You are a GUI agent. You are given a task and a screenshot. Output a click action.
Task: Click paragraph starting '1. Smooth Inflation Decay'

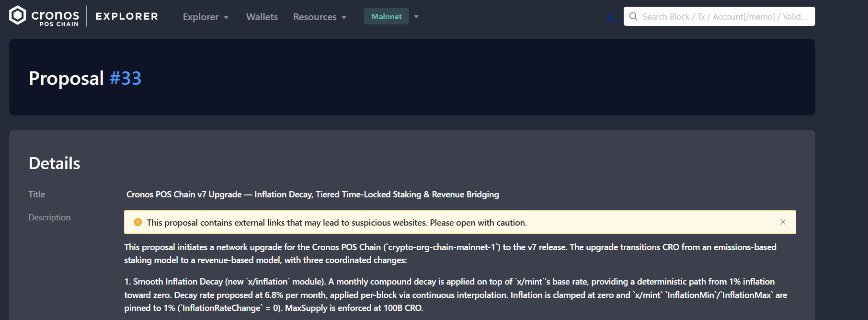[456, 295]
